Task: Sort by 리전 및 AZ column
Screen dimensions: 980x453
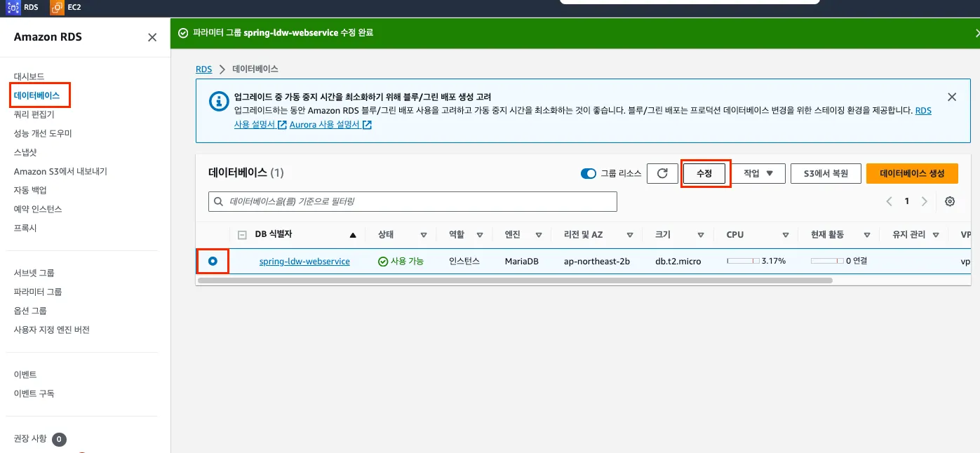Action: point(629,235)
